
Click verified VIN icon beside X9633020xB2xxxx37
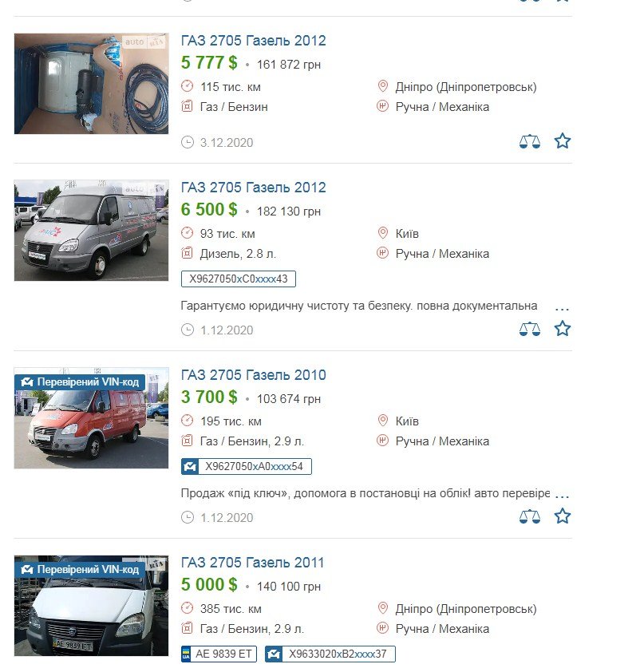[x=274, y=654]
